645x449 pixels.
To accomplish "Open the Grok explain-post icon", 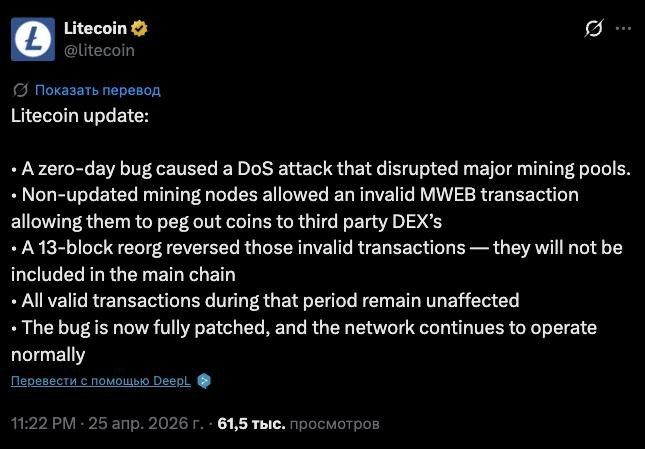I will point(593,30).
